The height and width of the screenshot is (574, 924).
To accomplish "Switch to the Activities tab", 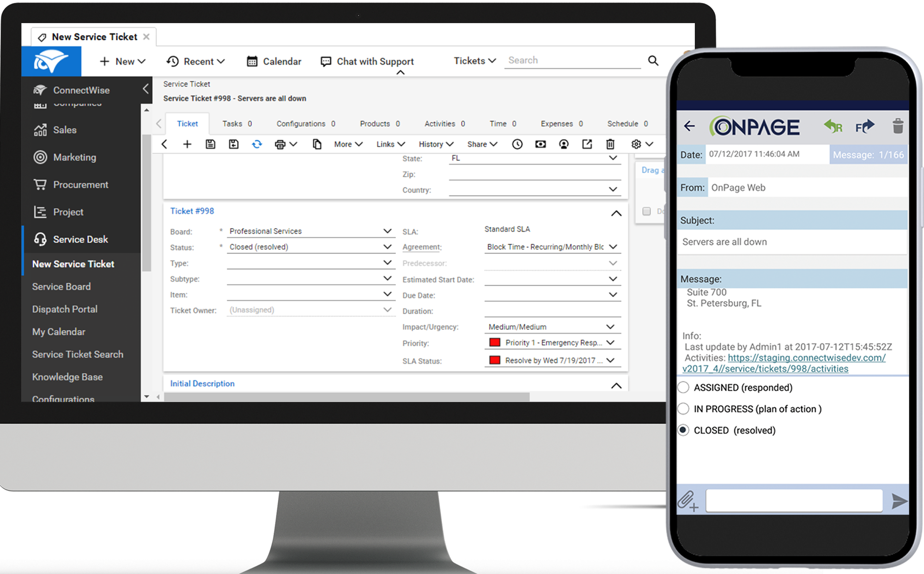I will point(445,124).
